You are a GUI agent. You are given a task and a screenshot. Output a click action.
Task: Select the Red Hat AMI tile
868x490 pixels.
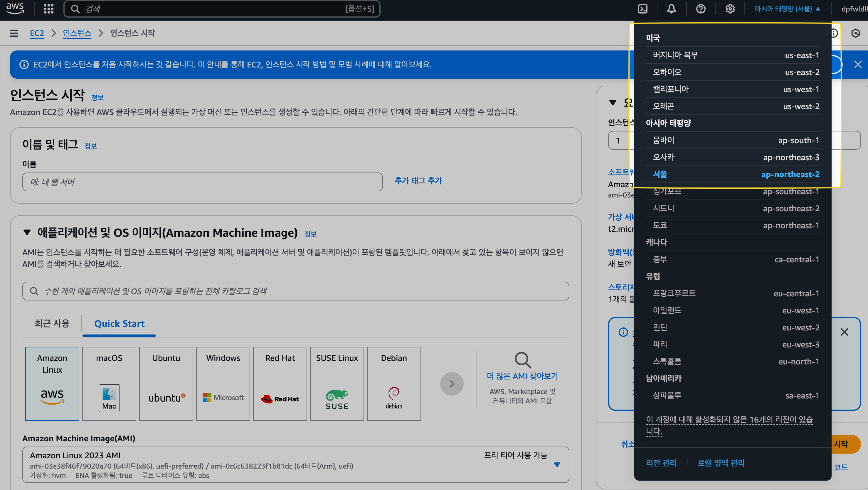point(280,383)
